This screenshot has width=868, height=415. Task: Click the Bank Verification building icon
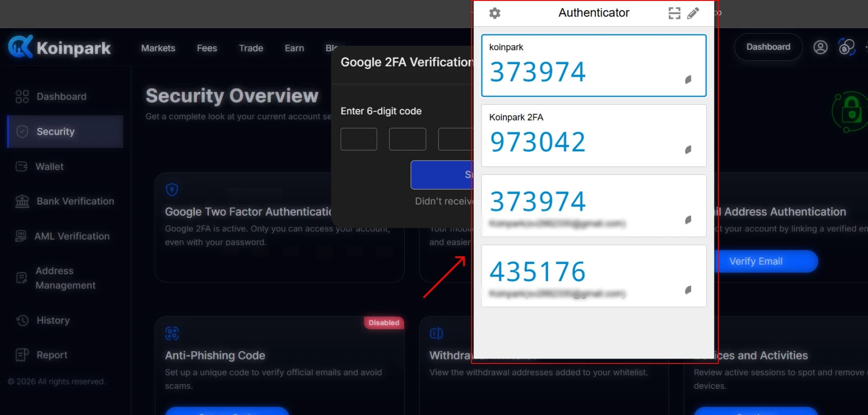[x=22, y=201]
